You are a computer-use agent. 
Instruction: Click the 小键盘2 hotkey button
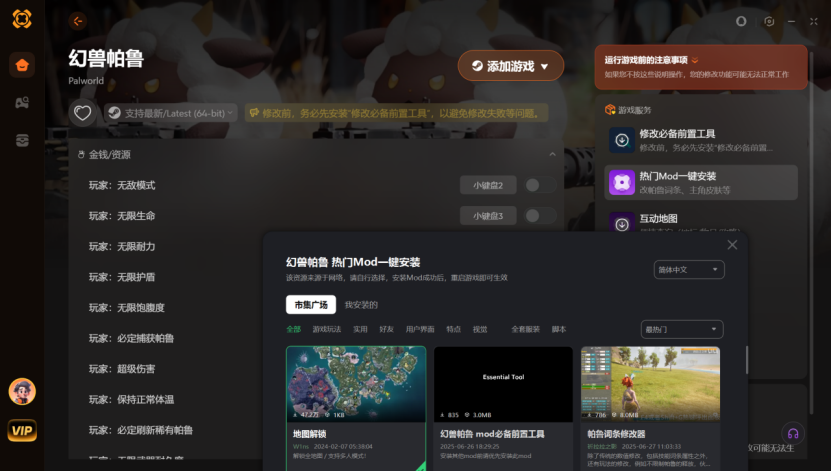(x=488, y=185)
